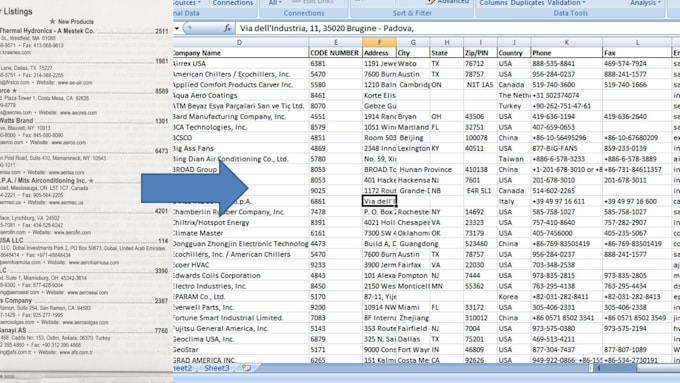Select column L header

(637, 42)
